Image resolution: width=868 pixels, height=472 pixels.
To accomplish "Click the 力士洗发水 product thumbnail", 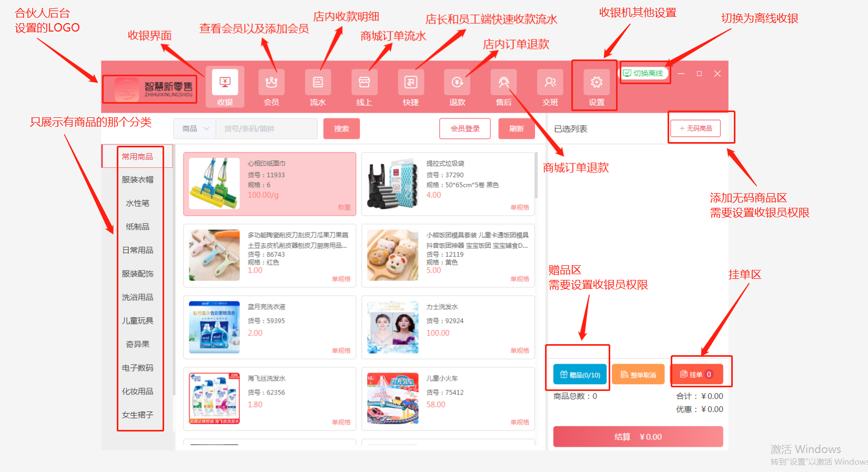I will tap(393, 327).
